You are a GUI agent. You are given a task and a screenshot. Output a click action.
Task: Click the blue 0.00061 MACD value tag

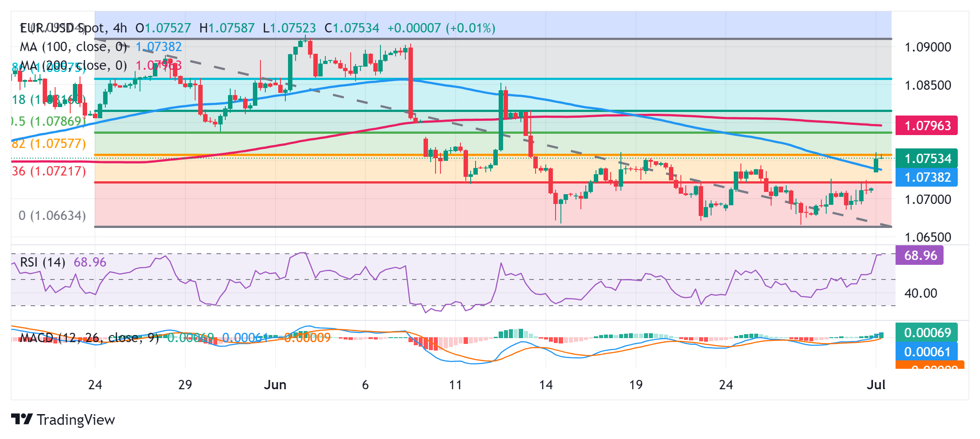[x=928, y=352]
